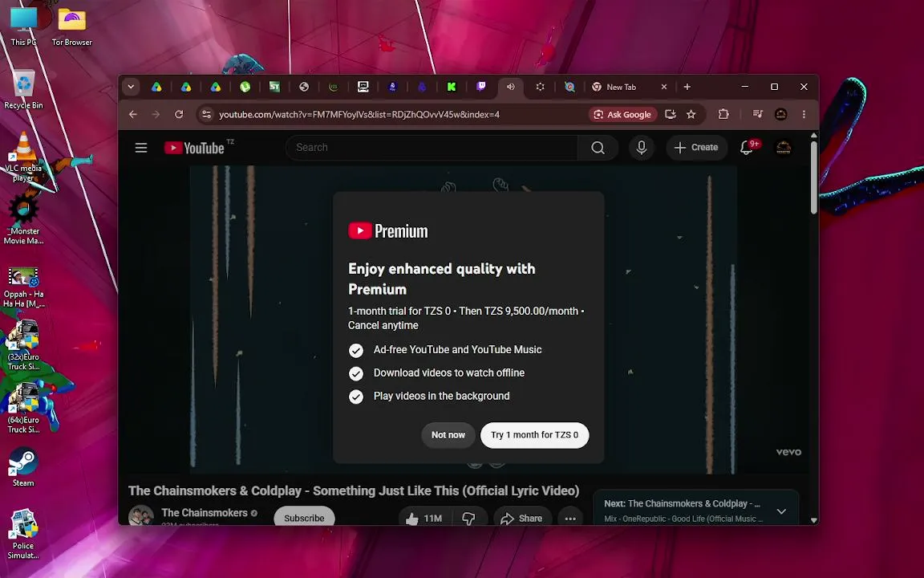Go back to the previous page
The height and width of the screenshot is (578, 924).
pyautogui.click(x=133, y=115)
